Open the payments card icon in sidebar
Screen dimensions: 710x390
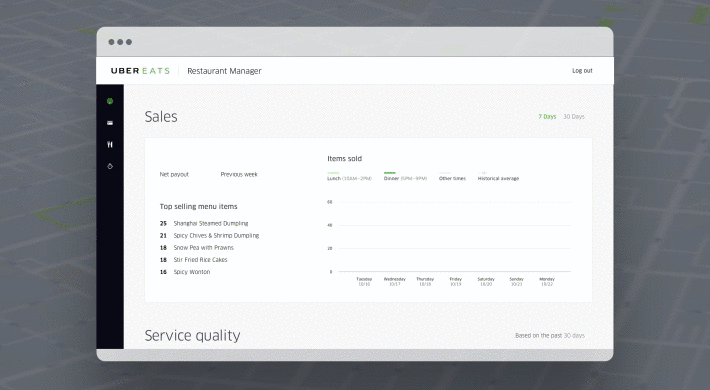tap(110, 123)
